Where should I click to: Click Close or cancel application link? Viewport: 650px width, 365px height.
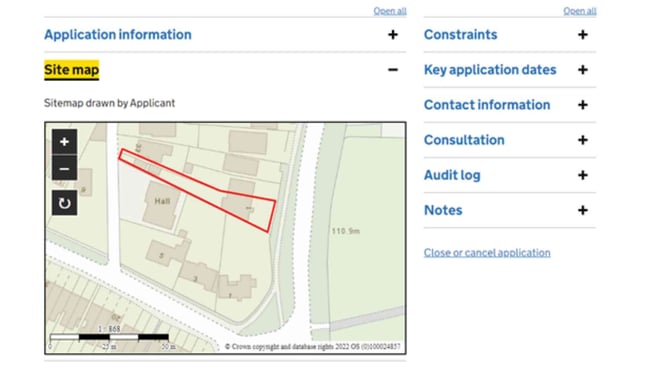pos(487,253)
